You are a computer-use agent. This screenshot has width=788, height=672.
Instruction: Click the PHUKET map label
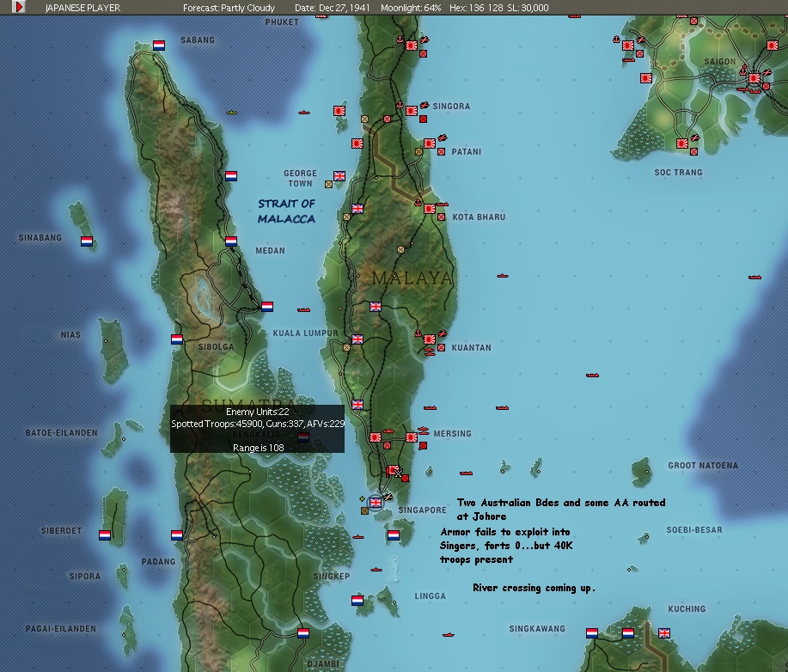pos(282,22)
